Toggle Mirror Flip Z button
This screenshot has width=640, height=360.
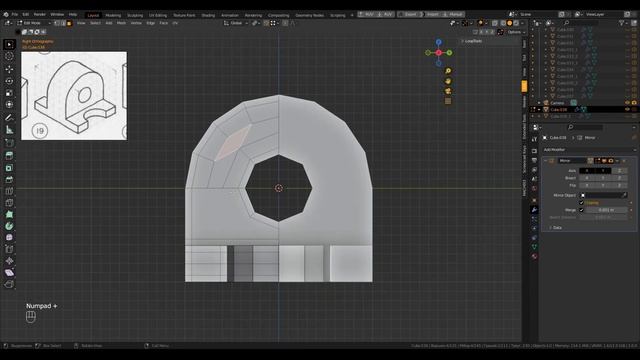619,185
